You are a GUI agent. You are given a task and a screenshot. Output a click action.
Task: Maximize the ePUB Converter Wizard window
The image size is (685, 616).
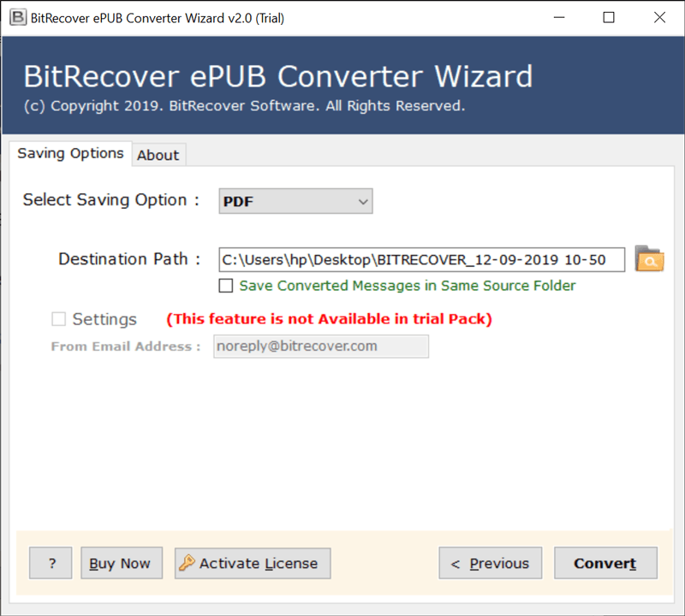(609, 17)
